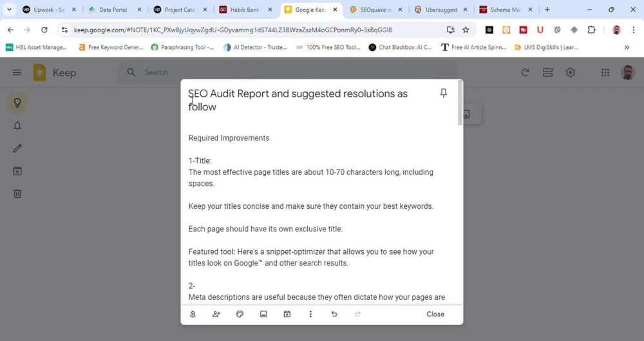The width and height of the screenshot is (644, 341).
Task: Refresh the Keep notes list
Action: (x=525, y=72)
